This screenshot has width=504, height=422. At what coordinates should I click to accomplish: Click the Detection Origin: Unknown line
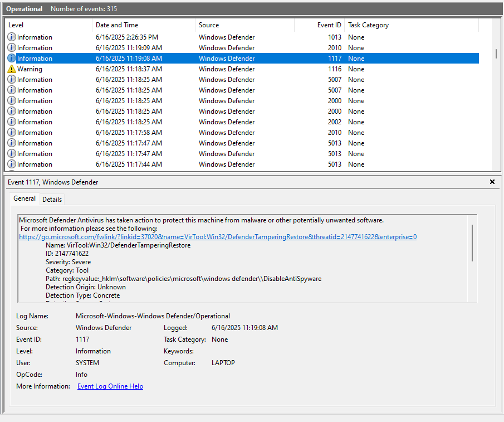coord(86,287)
